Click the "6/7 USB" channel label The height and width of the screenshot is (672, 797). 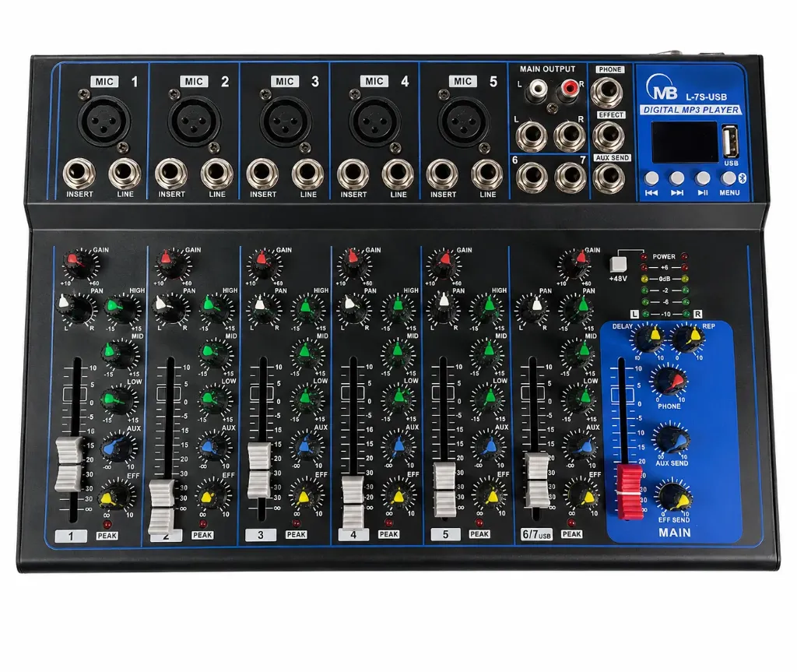537,534
